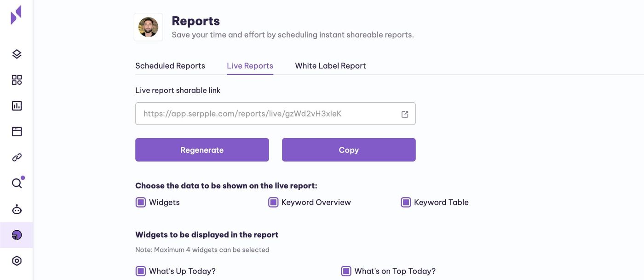
Task: Click the Regenerate button
Action: (x=202, y=150)
